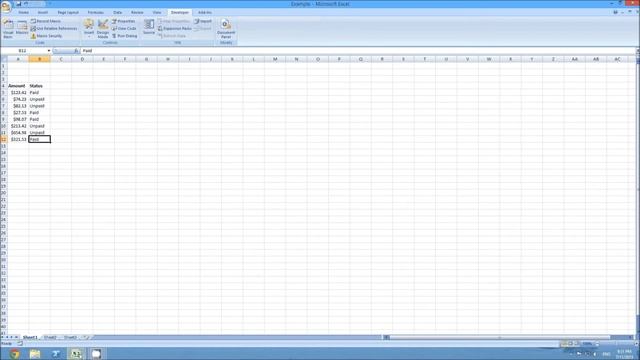Click the Insert Worksheet tab button
The image size is (640, 360).
click(x=85, y=337)
